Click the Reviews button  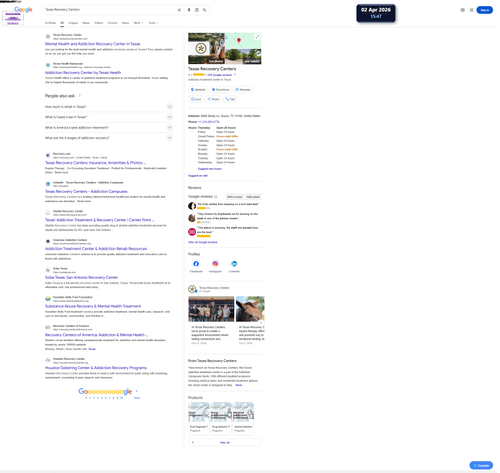[243, 89]
